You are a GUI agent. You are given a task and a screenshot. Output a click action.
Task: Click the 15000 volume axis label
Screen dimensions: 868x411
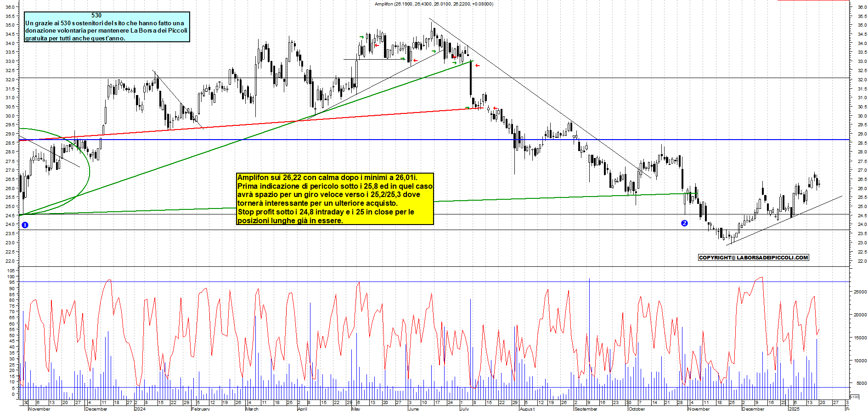pos(860,338)
